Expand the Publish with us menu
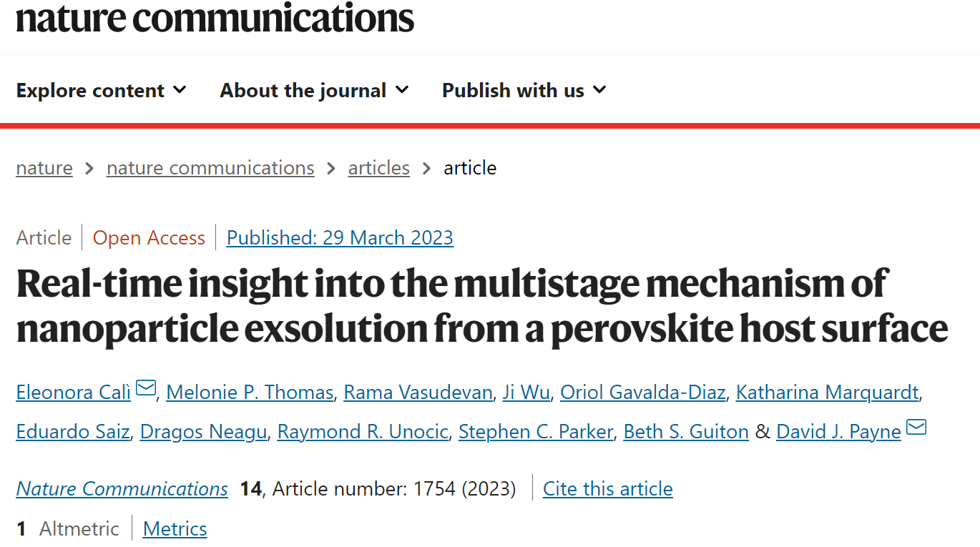Image resolution: width=980 pixels, height=547 pixels. point(524,90)
